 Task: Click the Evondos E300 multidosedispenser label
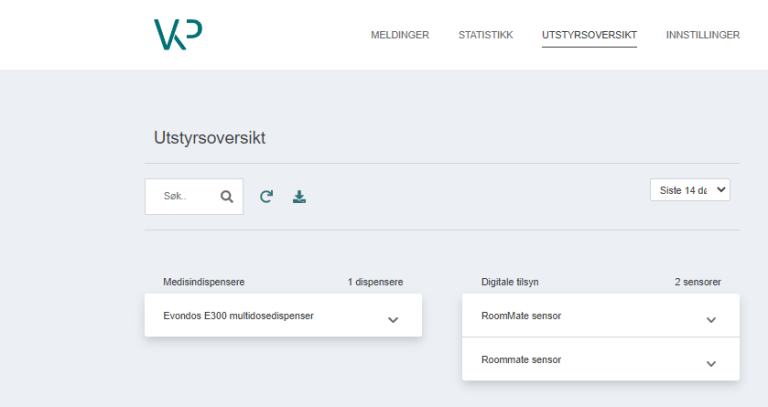pos(238,316)
